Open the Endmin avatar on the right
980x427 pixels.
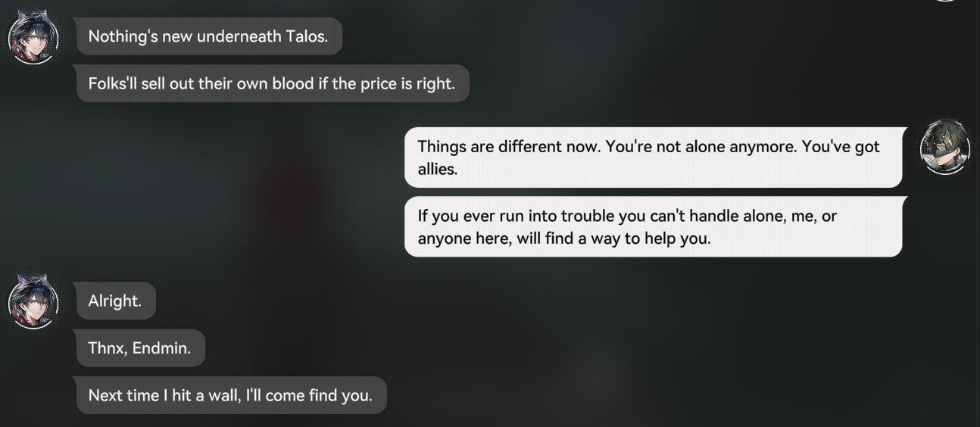click(x=944, y=147)
